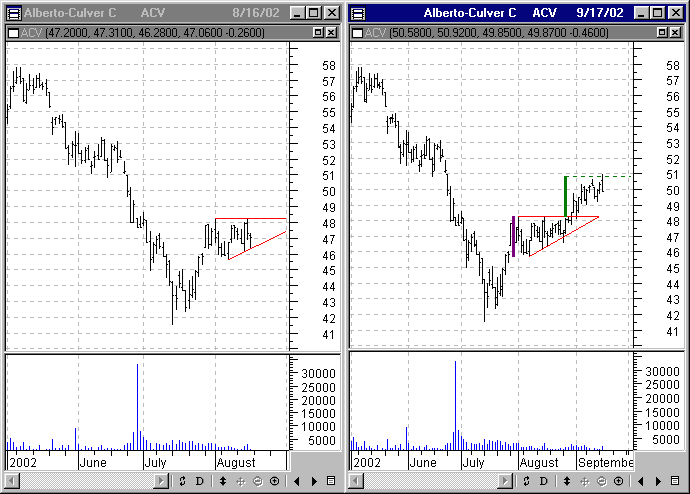Click price label '51' on right chart scale
Screen dimensions: 690x494
(672, 175)
